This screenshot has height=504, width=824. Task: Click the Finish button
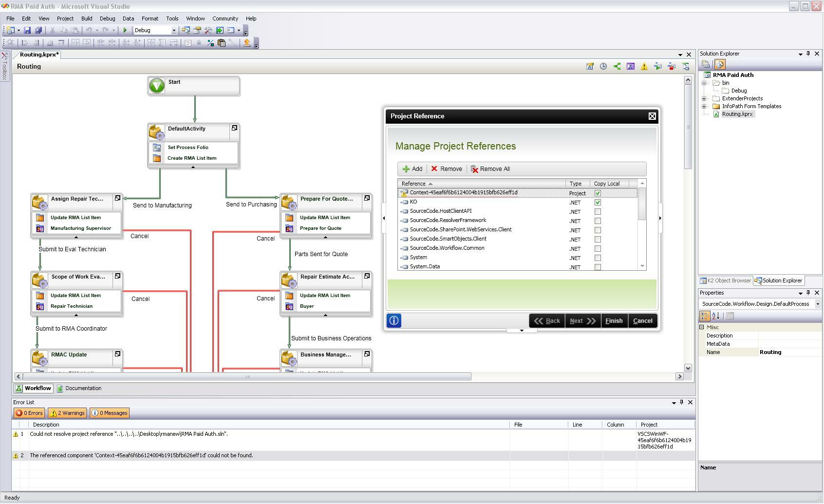click(x=614, y=321)
